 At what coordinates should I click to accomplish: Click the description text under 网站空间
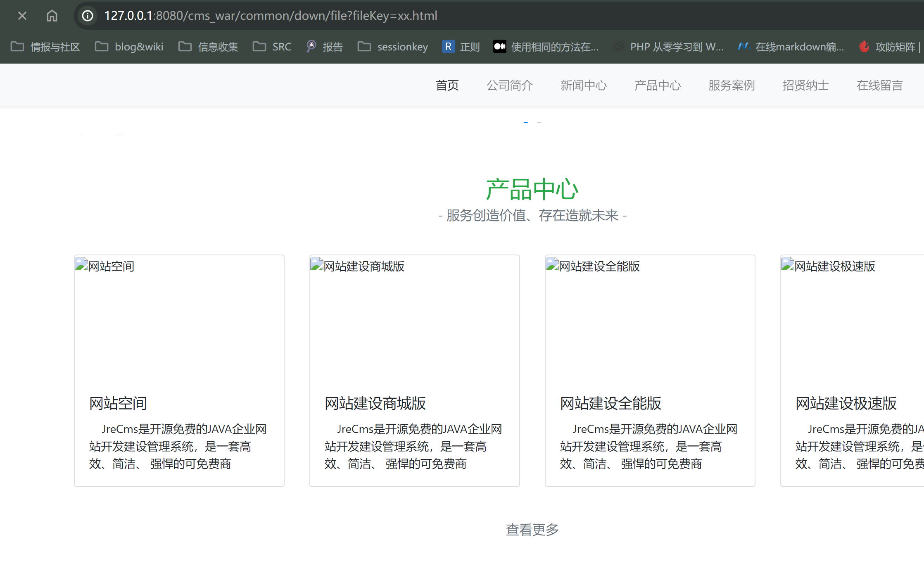click(x=178, y=446)
